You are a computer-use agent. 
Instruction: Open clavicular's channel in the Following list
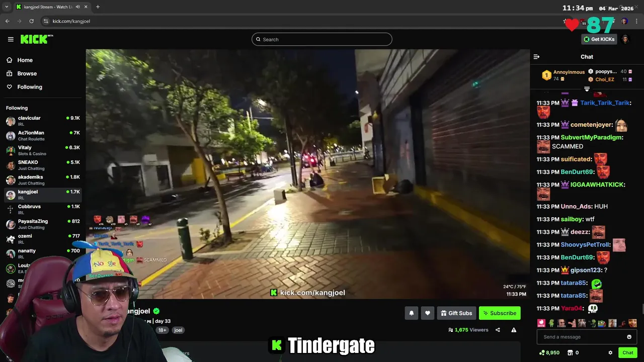[x=43, y=121]
